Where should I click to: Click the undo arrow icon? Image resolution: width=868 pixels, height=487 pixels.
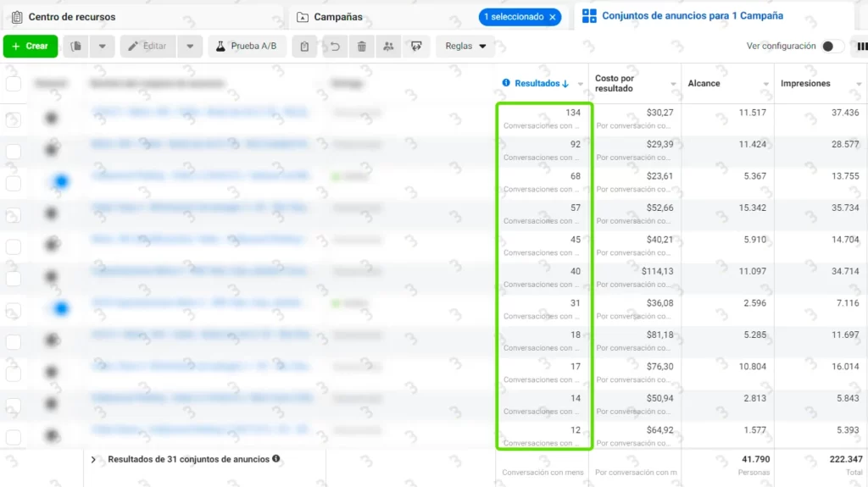coord(336,47)
